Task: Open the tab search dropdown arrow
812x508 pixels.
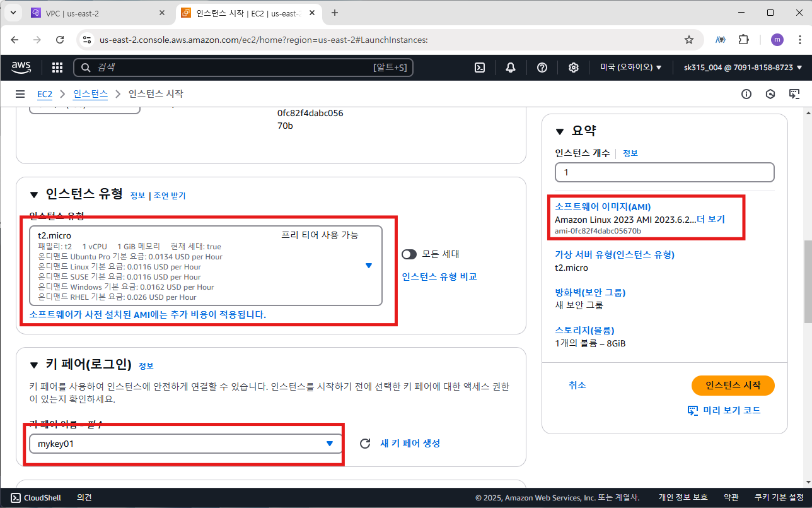Action: tap(13, 13)
